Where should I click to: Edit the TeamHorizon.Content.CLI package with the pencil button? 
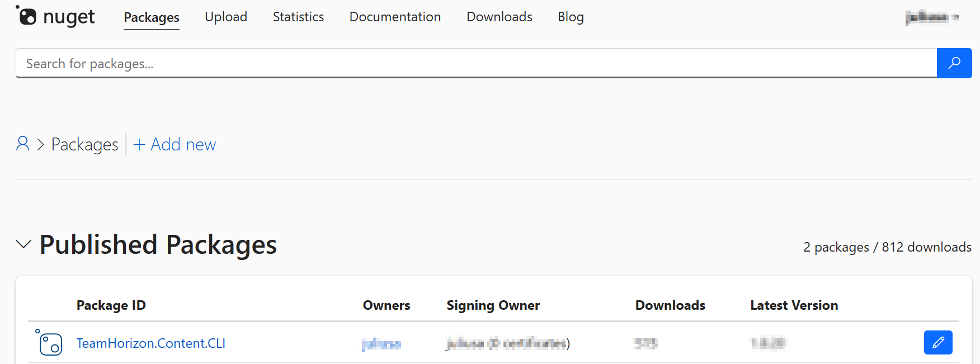point(938,342)
